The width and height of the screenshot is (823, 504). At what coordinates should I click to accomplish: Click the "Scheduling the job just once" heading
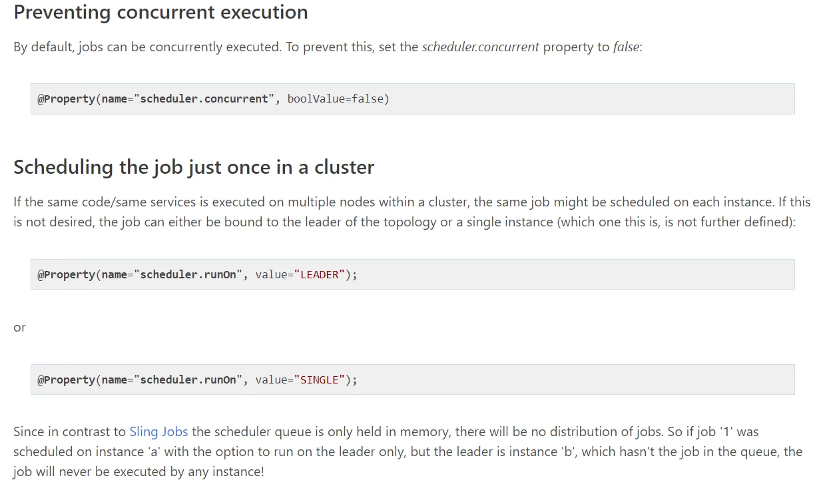(x=194, y=166)
